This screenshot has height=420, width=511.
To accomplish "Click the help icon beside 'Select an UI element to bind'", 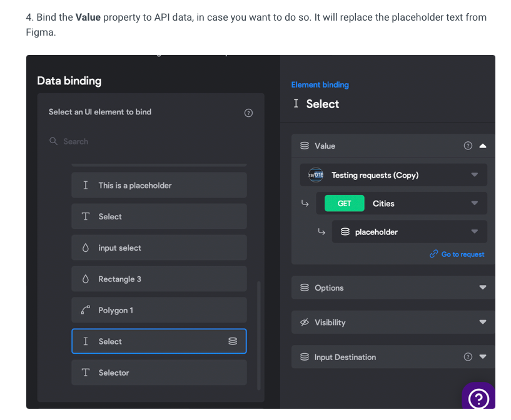I will [x=248, y=113].
